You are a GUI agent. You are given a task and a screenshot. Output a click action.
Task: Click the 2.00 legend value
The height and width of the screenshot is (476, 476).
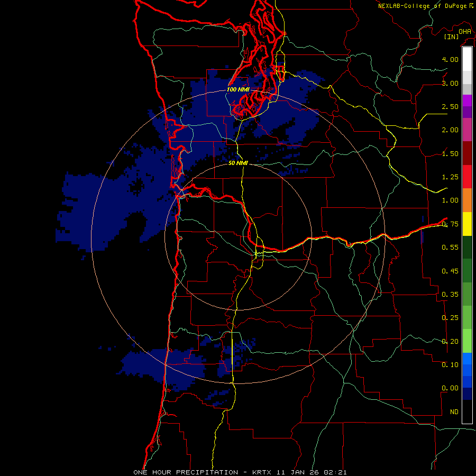pyautogui.click(x=450, y=130)
